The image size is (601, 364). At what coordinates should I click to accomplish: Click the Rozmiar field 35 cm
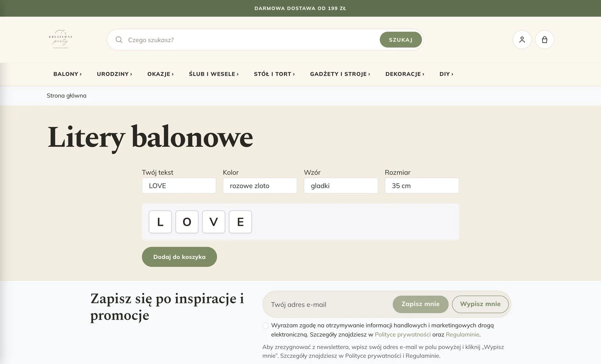pos(422,186)
